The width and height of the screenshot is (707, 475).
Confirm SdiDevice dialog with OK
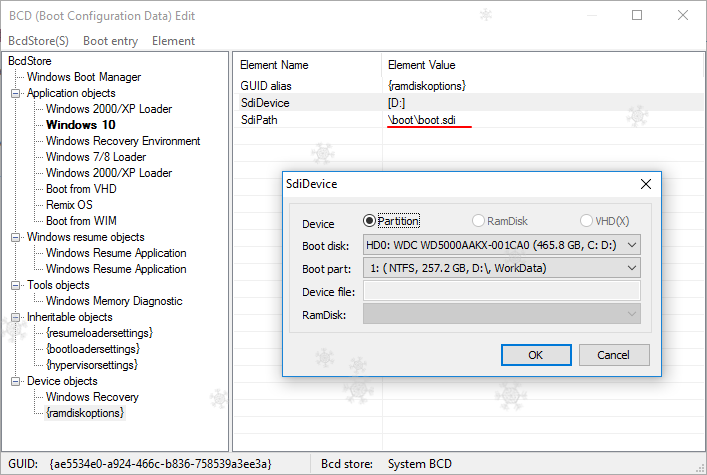(536, 355)
